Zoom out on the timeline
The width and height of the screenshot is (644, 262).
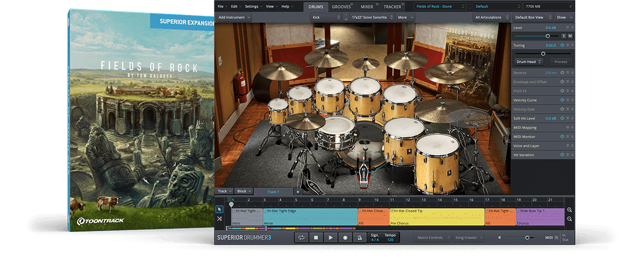[x=569, y=219]
